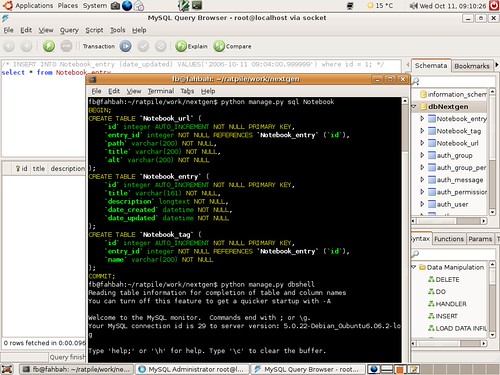The width and height of the screenshot is (500, 375).
Task: Click the Rollback transaction icon
Action: click(161, 46)
